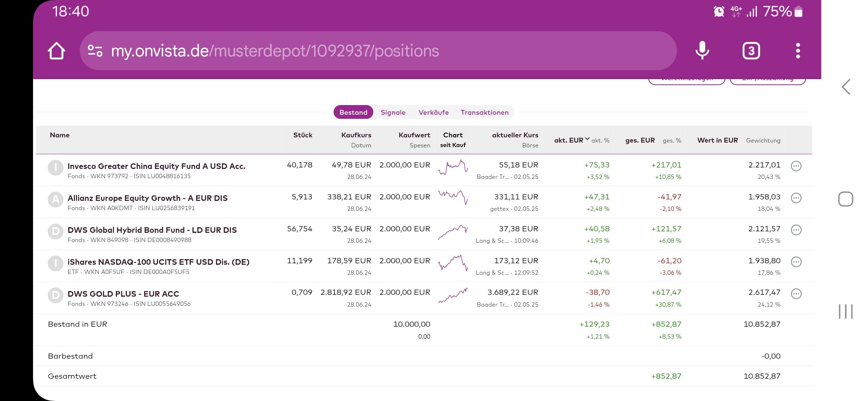Open iShares NASDAQ-100 UCITS ETF link

click(158, 262)
